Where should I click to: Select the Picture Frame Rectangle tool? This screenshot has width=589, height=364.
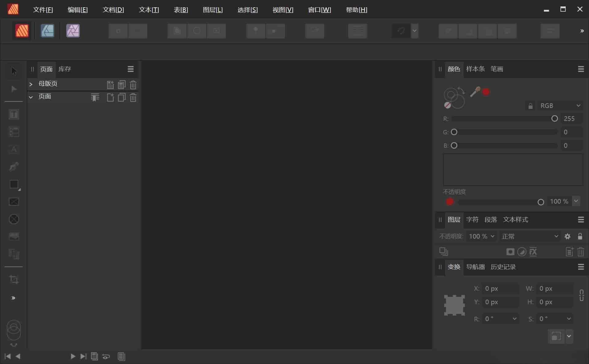(x=14, y=202)
